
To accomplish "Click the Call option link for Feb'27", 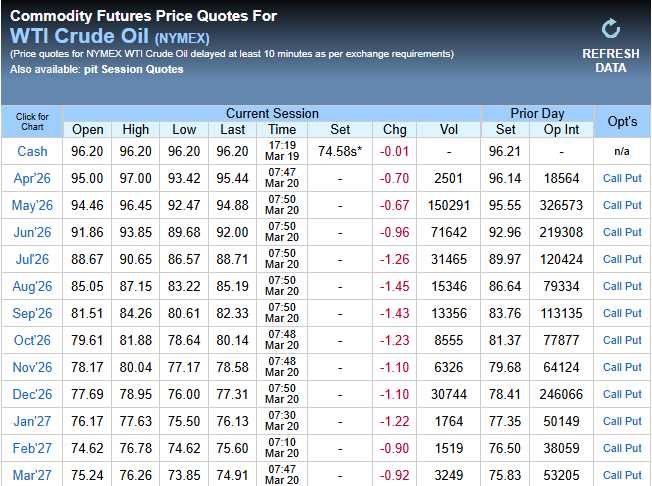I will click(x=612, y=448).
